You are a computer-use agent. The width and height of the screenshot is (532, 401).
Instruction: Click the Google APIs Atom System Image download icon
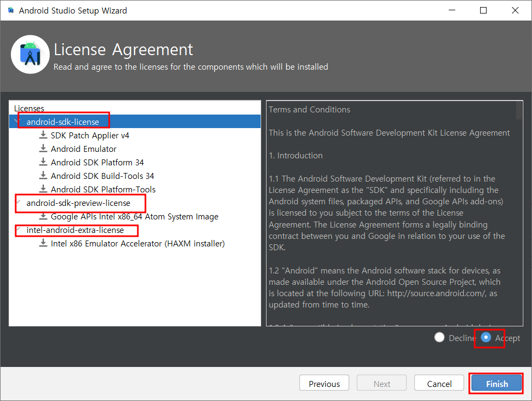tap(43, 216)
